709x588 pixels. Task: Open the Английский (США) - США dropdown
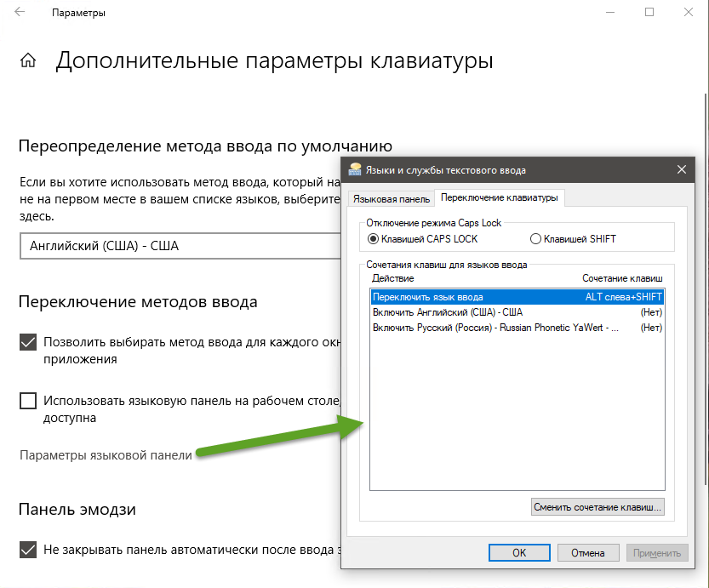(x=179, y=247)
